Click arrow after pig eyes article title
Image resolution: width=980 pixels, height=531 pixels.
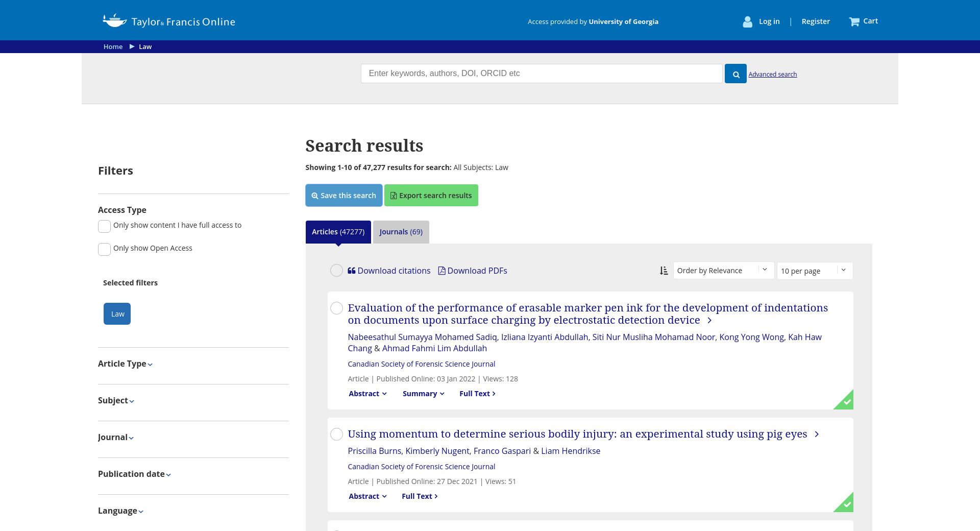[817, 434]
